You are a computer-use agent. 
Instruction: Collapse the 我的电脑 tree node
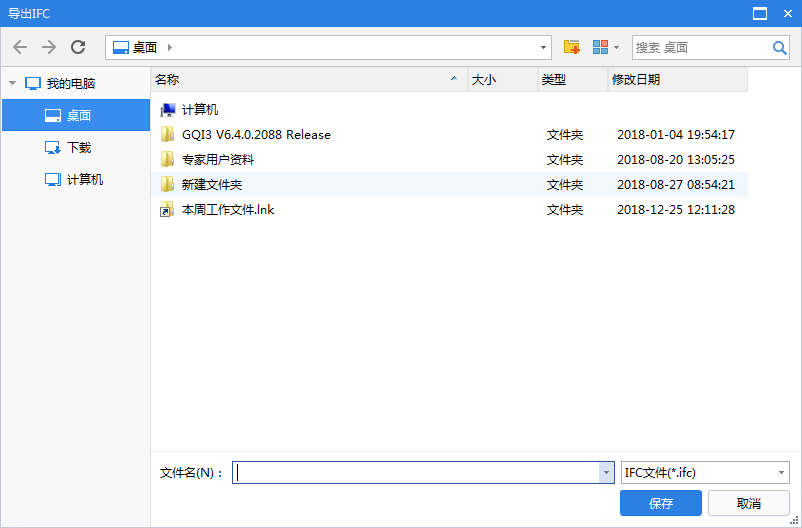point(12,84)
